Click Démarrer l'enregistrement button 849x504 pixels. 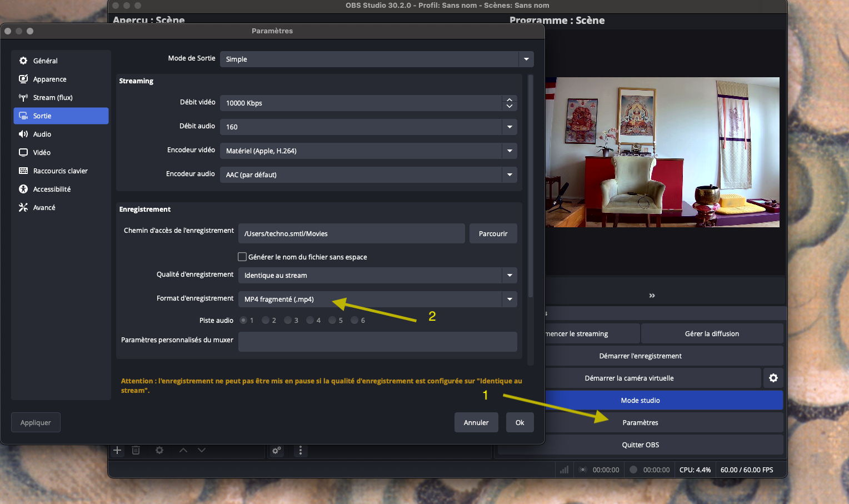640,356
